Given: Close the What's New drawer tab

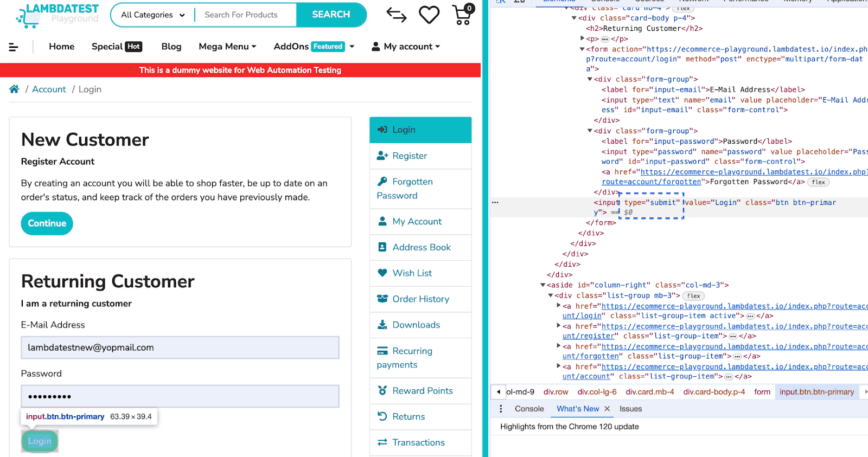Looking at the screenshot, I should click(x=607, y=409).
